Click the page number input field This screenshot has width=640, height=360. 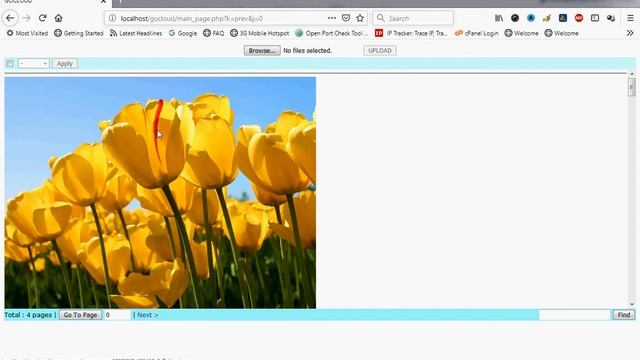coord(117,315)
